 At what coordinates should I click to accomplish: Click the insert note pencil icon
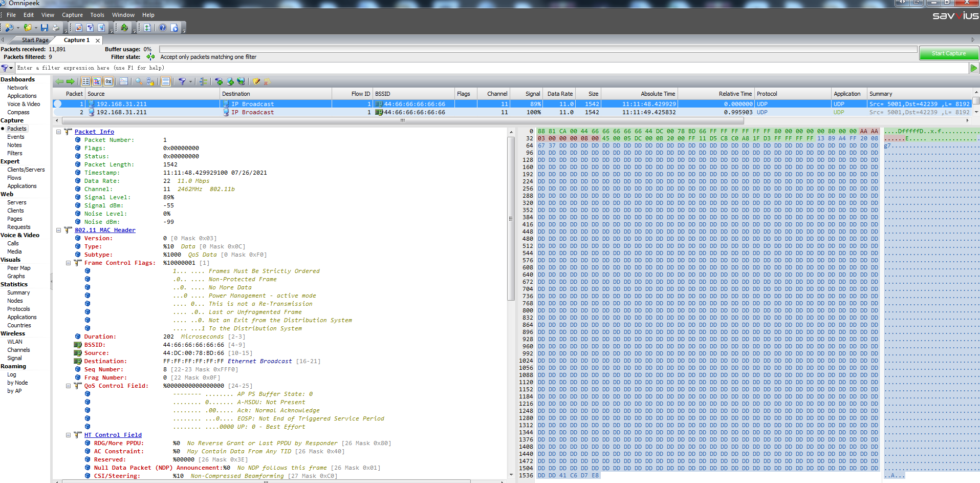pos(257,81)
